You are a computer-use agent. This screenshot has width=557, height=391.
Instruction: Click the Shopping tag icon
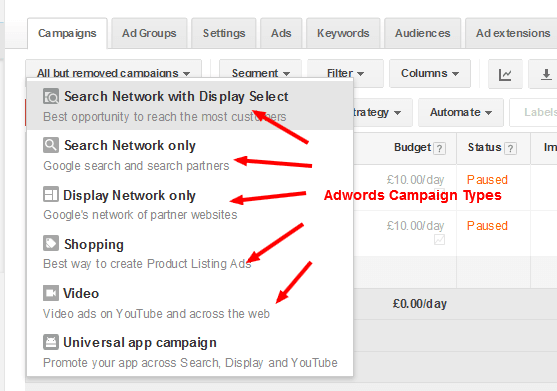pos(51,243)
